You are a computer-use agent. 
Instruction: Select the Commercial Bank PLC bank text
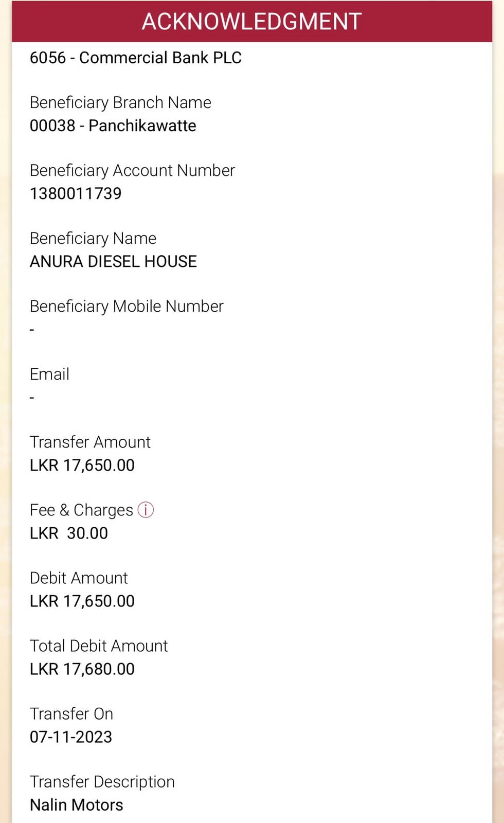(x=136, y=58)
